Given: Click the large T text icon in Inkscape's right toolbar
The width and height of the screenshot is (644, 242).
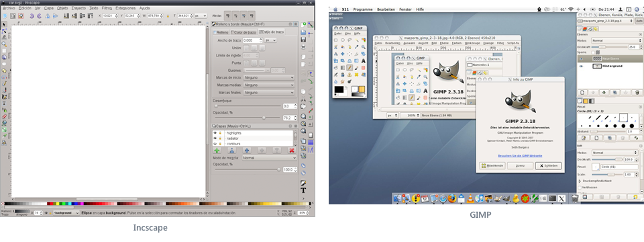Looking at the screenshot, I should 303,190.
